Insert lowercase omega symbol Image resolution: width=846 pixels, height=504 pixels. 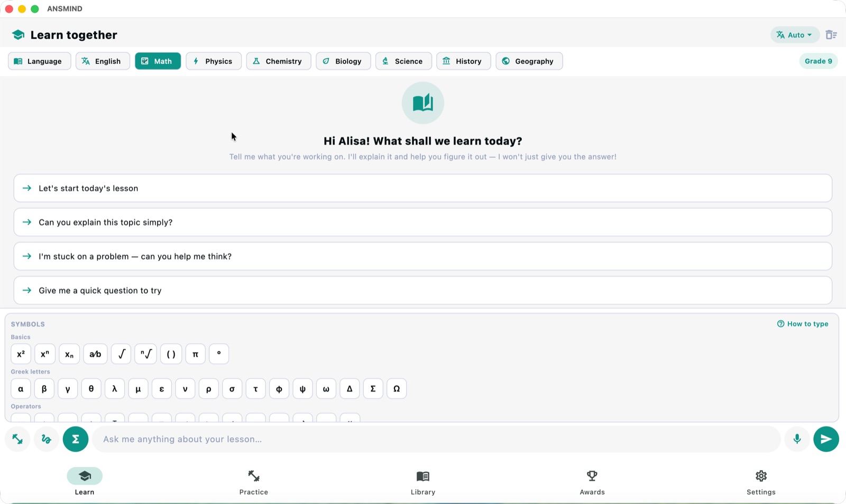point(326,389)
